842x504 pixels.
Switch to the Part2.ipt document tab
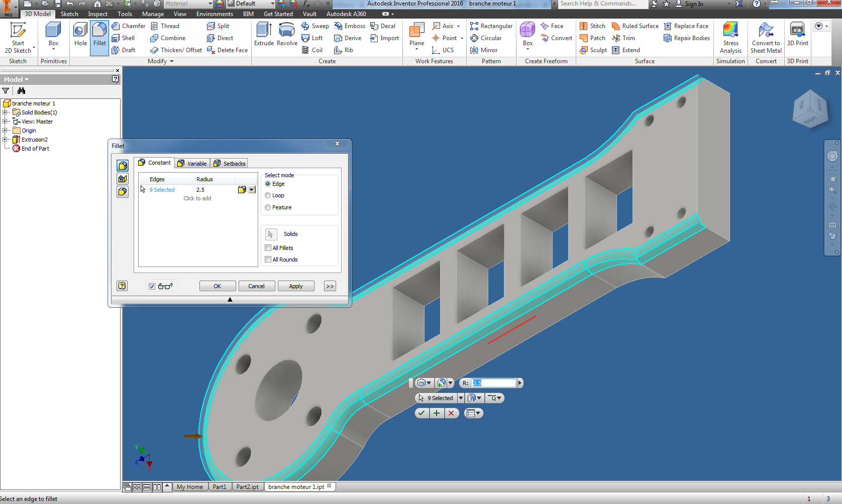pyautogui.click(x=247, y=487)
